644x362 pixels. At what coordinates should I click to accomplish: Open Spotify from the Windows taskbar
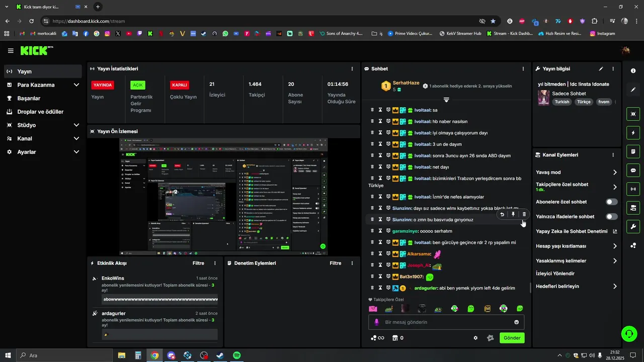pos(236,355)
